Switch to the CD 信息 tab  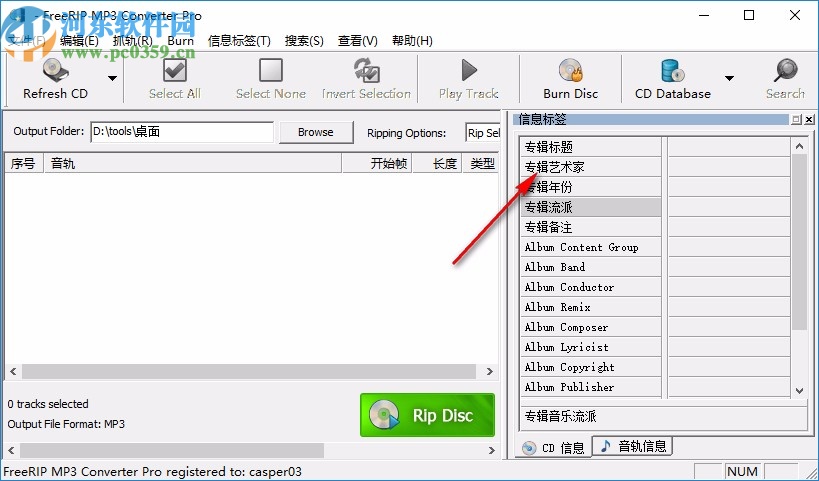(x=554, y=448)
